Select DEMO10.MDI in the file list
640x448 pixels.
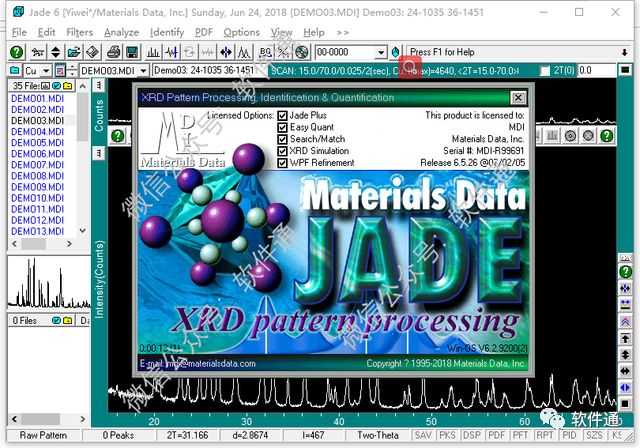coord(37,198)
